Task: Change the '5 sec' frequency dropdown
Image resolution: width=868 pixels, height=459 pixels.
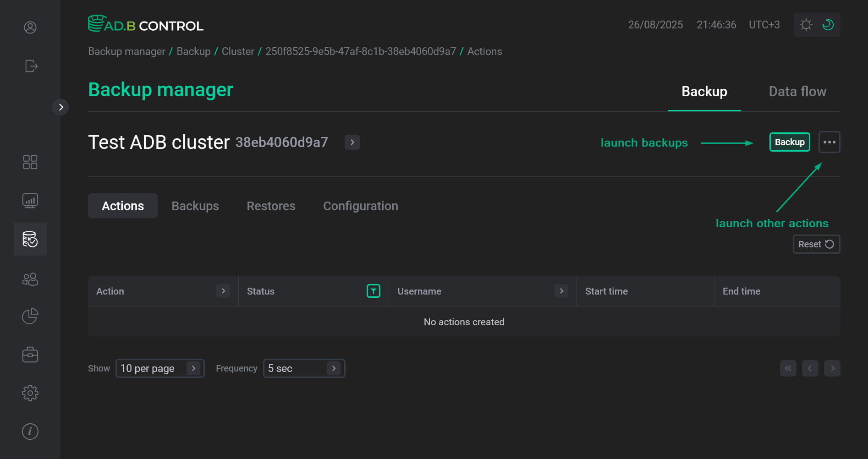Action: (x=303, y=368)
